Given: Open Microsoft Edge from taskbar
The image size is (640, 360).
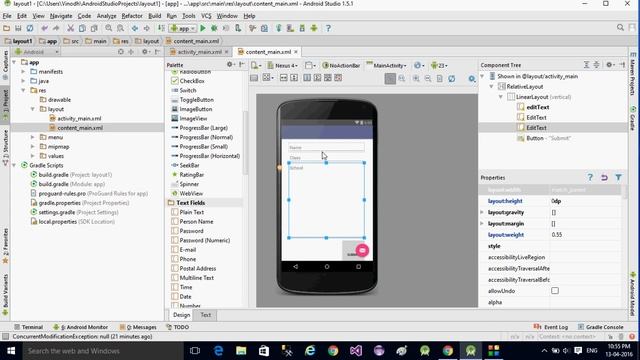Looking at the screenshot, I should [218, 351].
